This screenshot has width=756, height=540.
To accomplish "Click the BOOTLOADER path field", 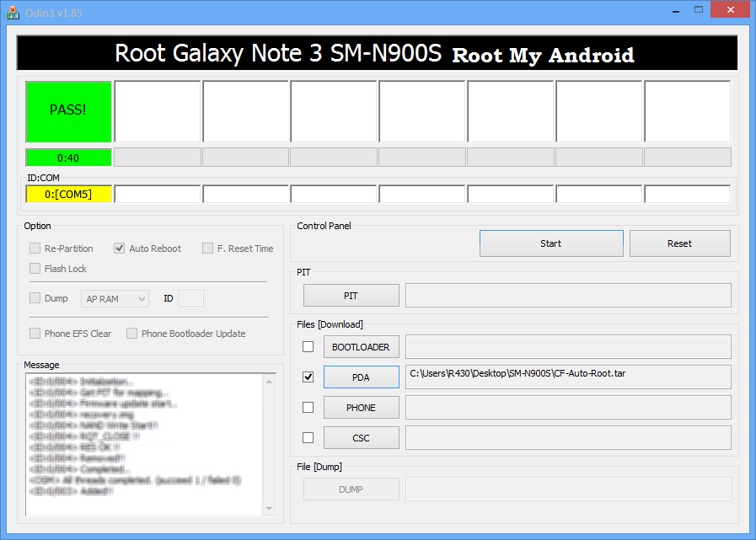I will coord(568,347).
